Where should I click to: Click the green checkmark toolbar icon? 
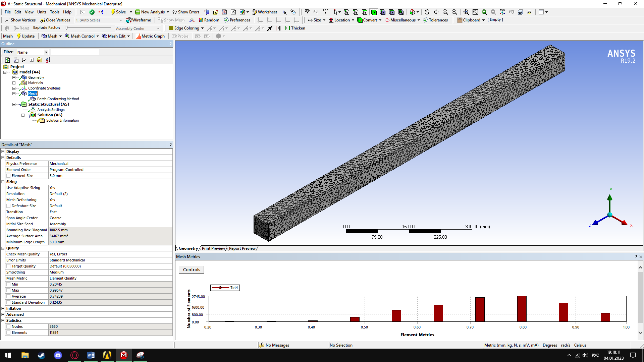[92, 12]
